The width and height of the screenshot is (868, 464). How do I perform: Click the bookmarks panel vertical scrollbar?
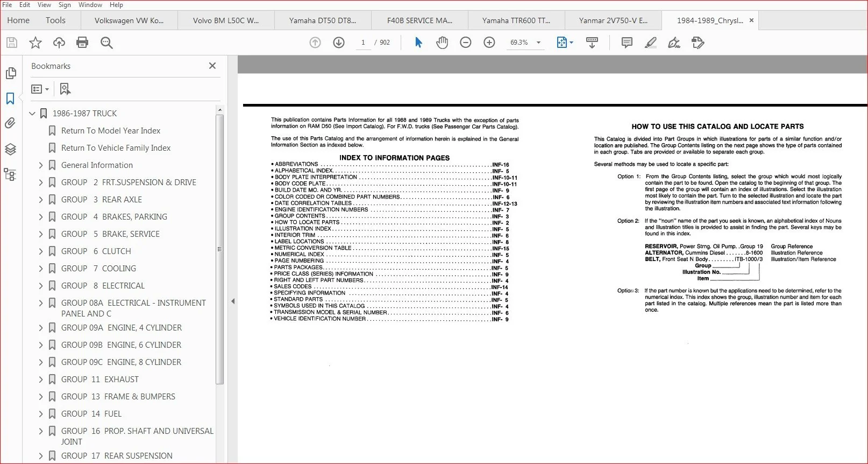click(x=219, y=249)
